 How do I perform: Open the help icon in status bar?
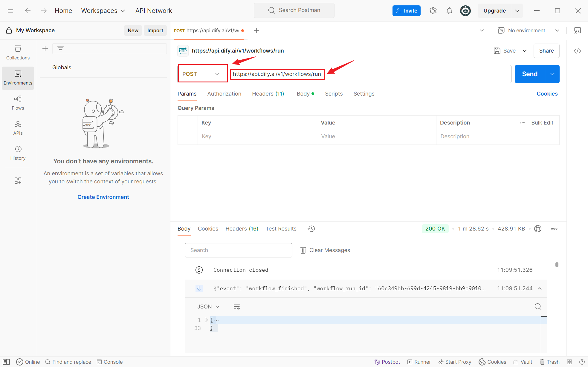[x=582, y=362]
